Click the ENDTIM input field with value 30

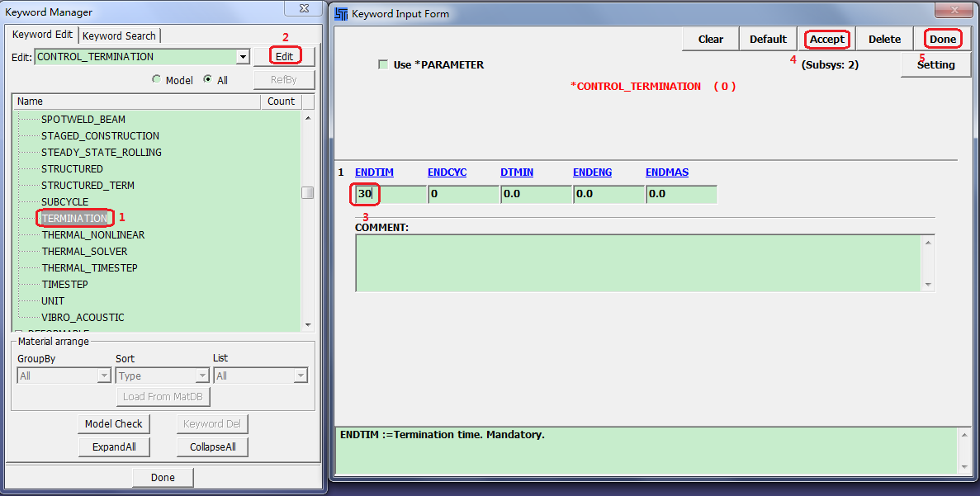pyautogui.click(x=391, y=194)
